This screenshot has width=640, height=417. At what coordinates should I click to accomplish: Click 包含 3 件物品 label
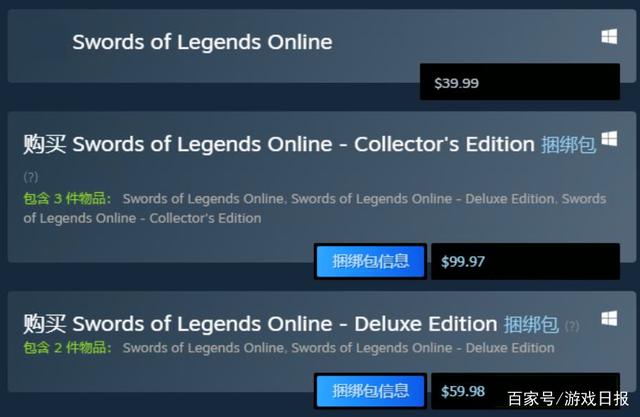67,199
